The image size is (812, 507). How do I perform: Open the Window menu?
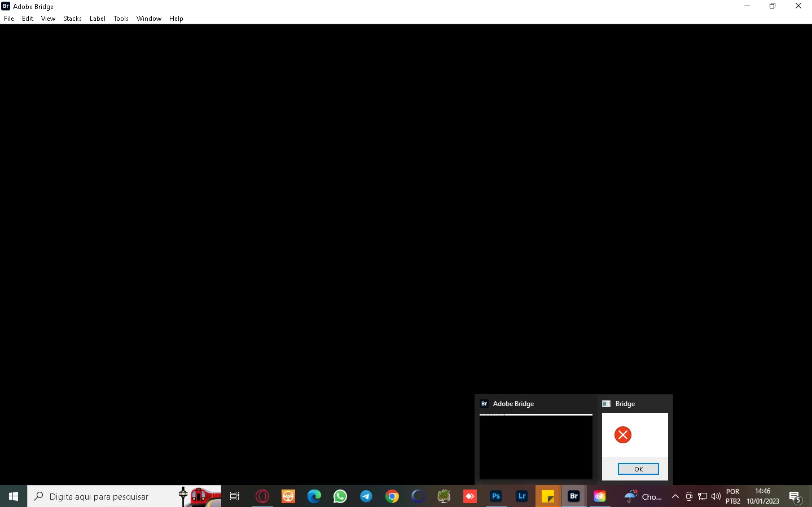(x=149, y=19)
